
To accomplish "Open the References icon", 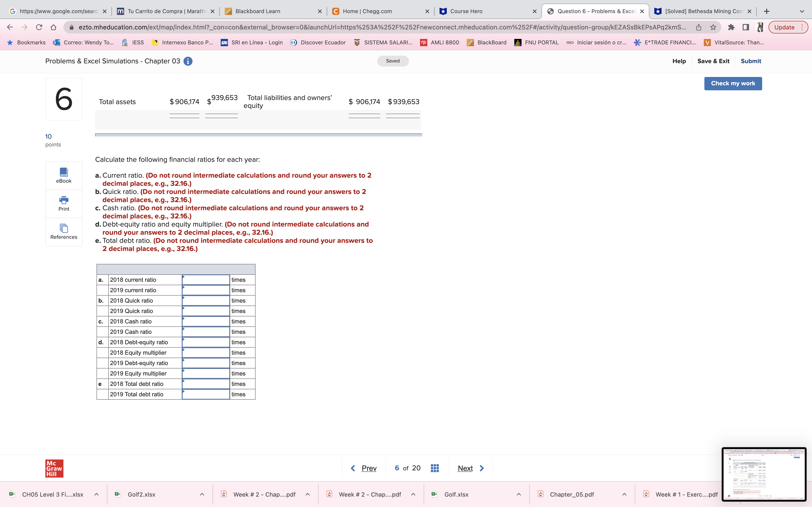I will click(64, 232).
